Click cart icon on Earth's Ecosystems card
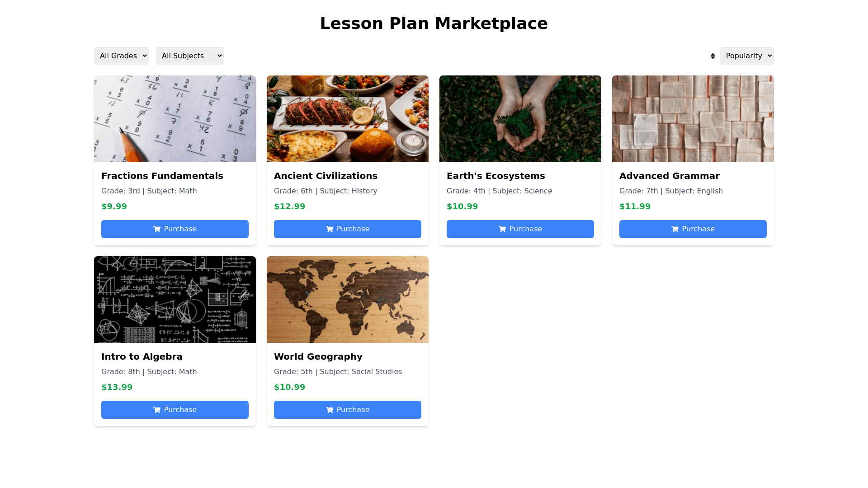Viewport: 868px width, 488px height. click(502, 229)
